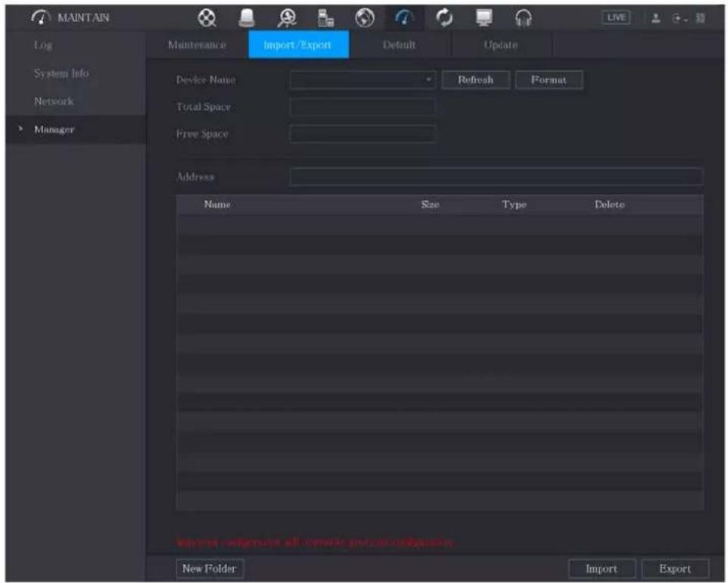The width and height of the screenshot is (728, 583).
Task: Click the logout icon at top right
Action: tap(678, 19)
